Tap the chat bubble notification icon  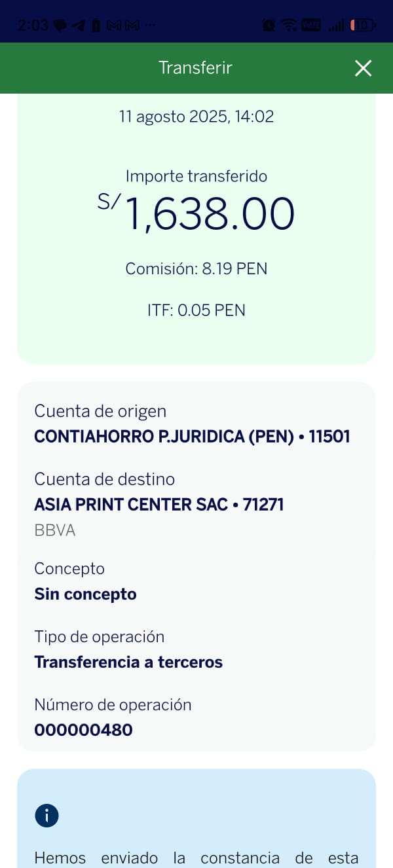click(61, 26)
